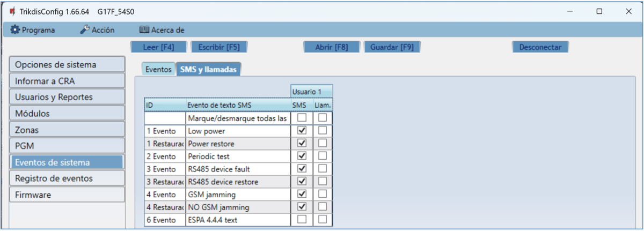Image resolution: width=644 pixels, height=231 pixels.
Task: Go to the Firmware section
Action: pyautogui.click(x=67, y=195)
